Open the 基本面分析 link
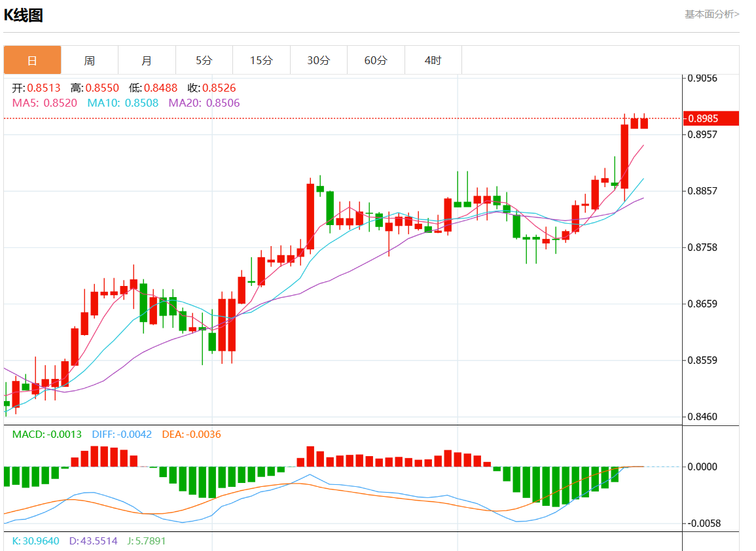 tap(711, 14)
